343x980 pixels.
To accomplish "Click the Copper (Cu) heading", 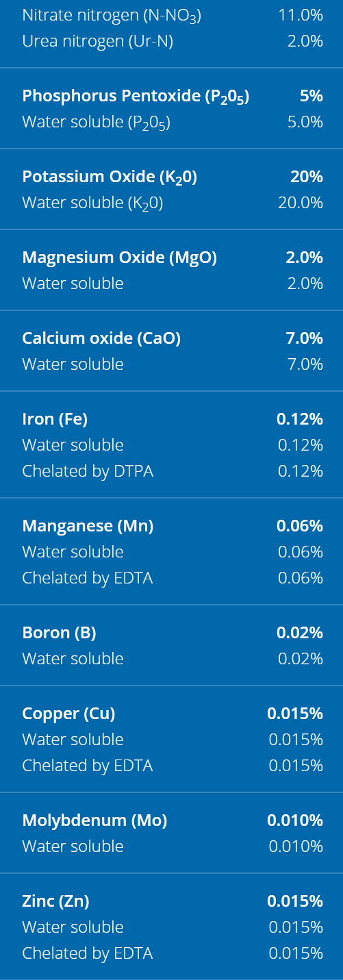I will 68,714.
